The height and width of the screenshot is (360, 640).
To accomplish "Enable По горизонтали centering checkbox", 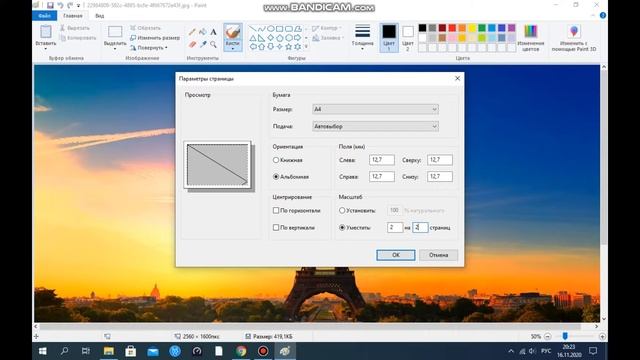I will click(x=276, y=211).
